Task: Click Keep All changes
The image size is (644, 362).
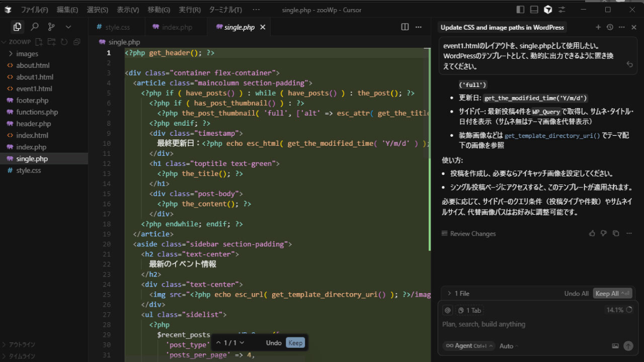Action: [x=612, y=294]
